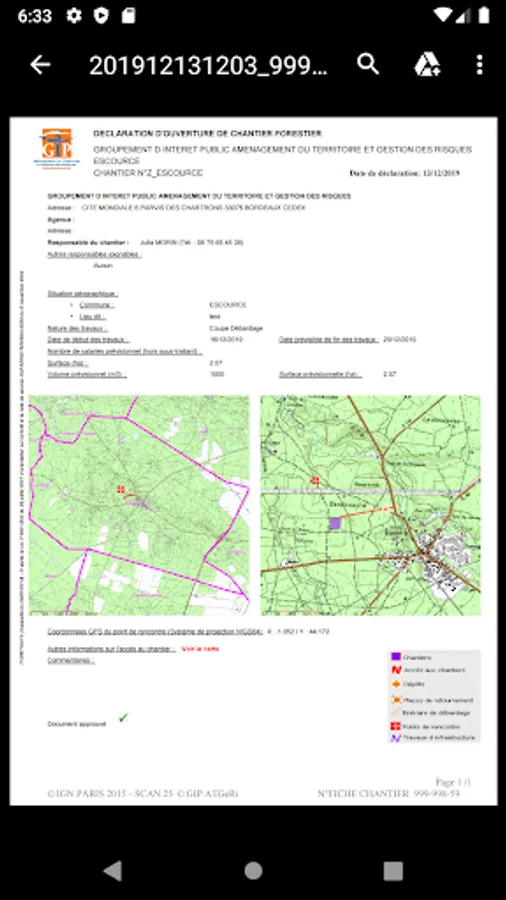
Task: Tap the file title 201912131203_999...
Action: 208,65
